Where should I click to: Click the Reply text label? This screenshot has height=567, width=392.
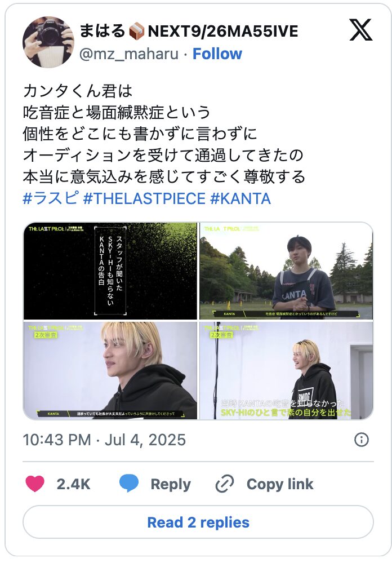coord(171,484)
